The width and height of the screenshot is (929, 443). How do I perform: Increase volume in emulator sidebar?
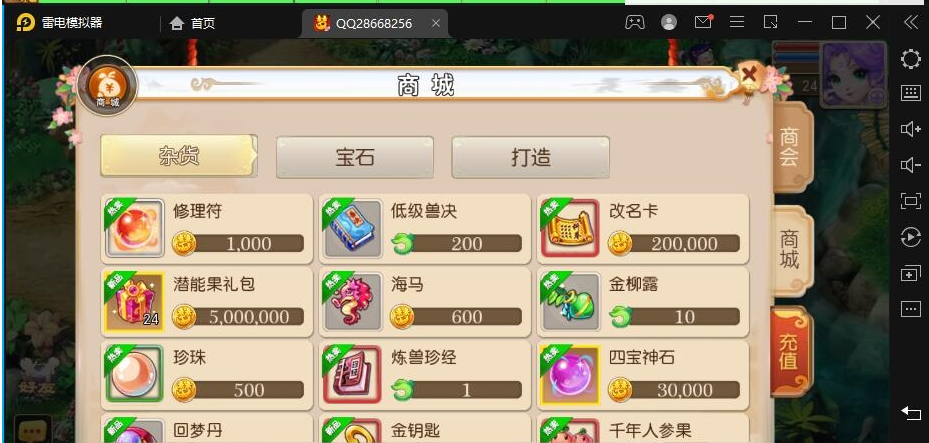click(x=910, y=129)
